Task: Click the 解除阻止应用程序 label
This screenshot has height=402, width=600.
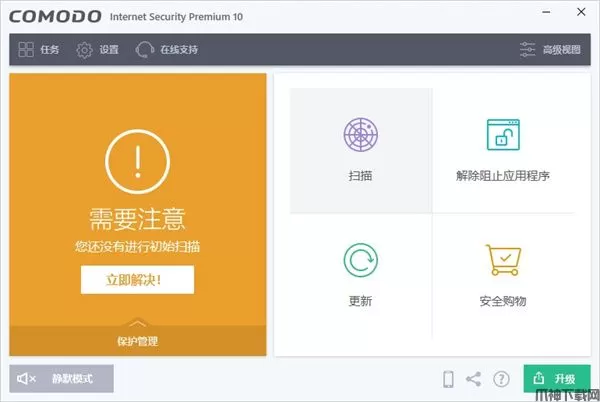Action: pos(503,176)
